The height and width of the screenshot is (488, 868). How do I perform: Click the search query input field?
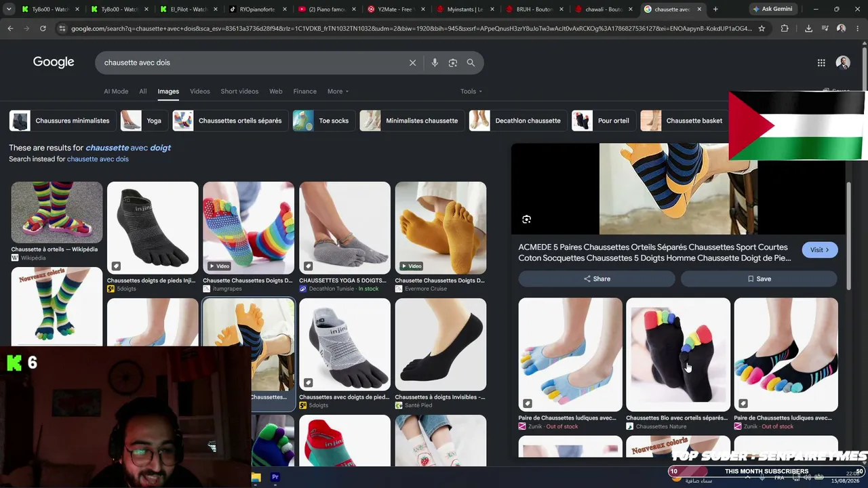point(251,62)
